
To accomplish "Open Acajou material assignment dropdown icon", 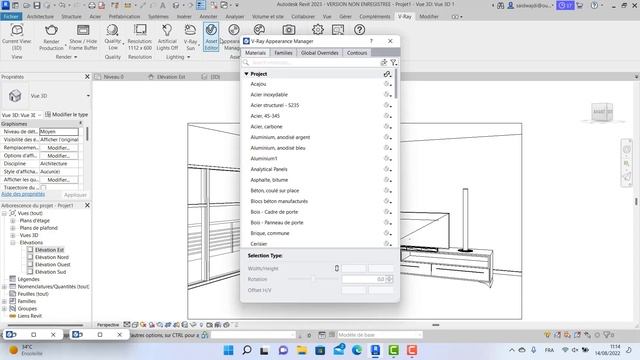I will coord(387,84).
